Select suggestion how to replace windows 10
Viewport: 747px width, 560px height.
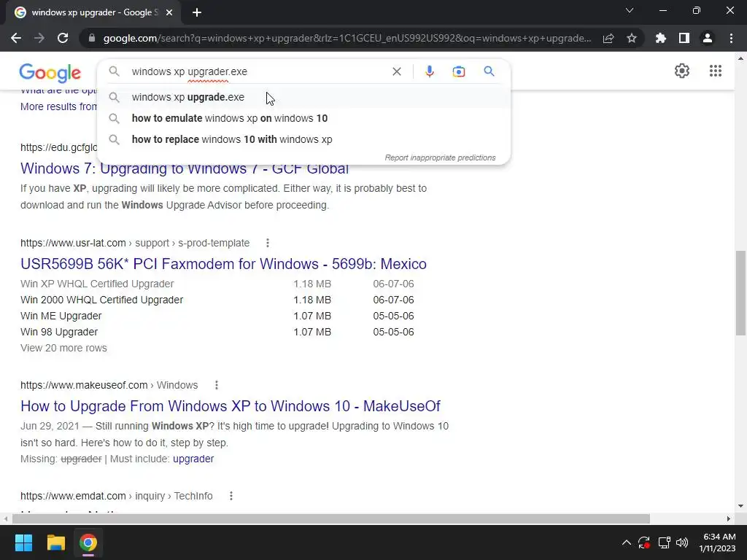304,139
